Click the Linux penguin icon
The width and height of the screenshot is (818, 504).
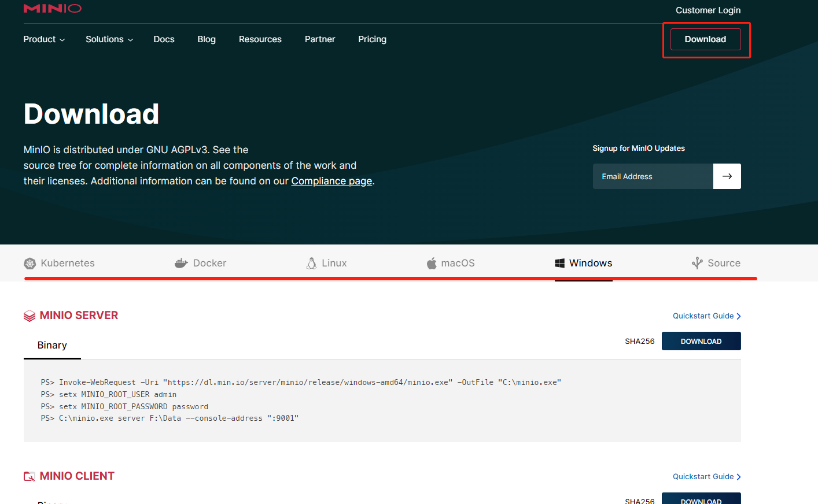coord(311,264)
